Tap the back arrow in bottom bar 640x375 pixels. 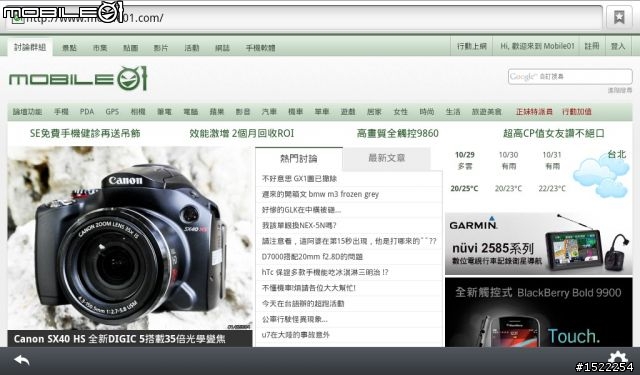click(22, 360)
